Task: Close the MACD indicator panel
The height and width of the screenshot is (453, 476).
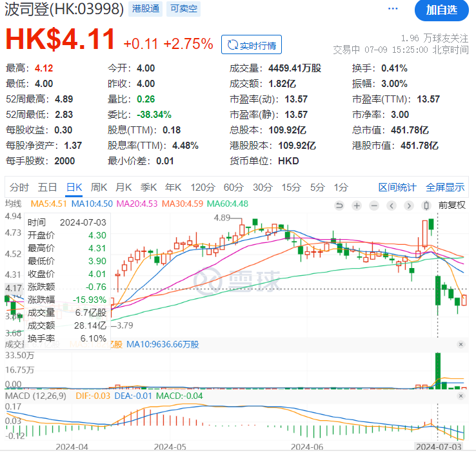Action: pyautogui.click(x=461, y=394)
